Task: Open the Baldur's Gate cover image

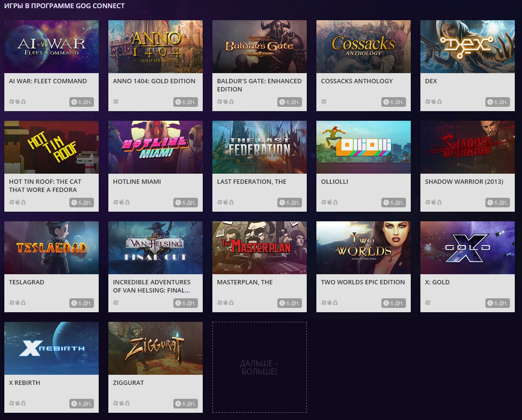Action: point(260,47)
